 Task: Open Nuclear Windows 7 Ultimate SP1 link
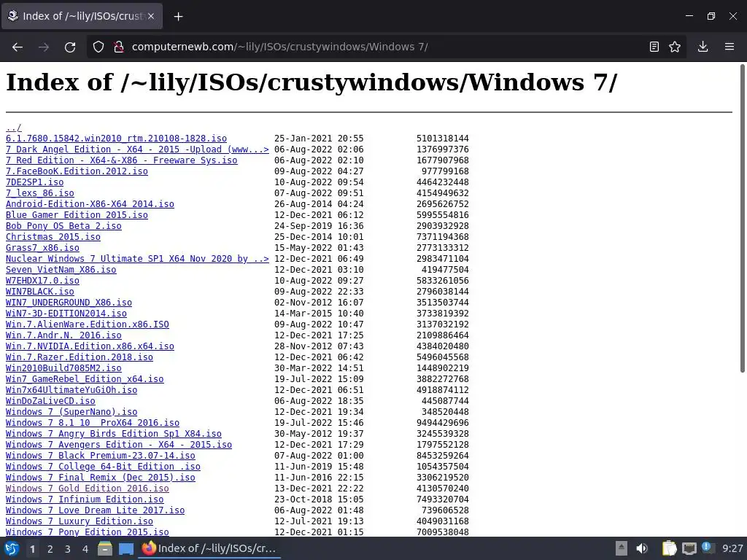pyautogui.click(x=137, y=259)
